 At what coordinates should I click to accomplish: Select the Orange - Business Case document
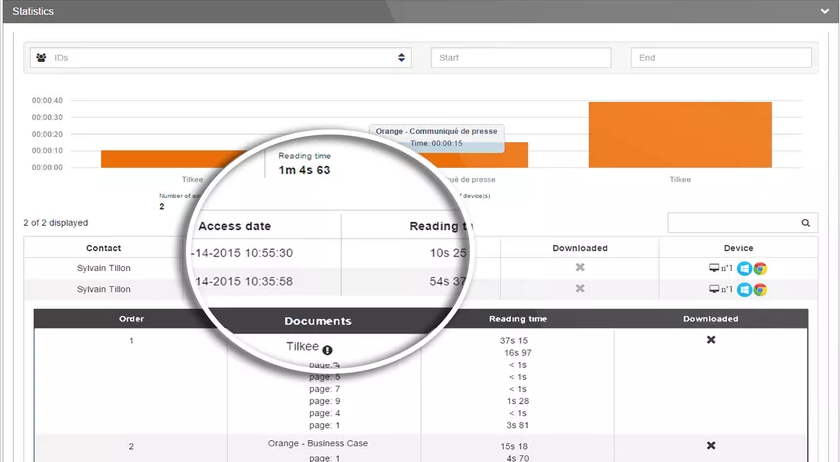pyautogui.click(x=318, y=443)
